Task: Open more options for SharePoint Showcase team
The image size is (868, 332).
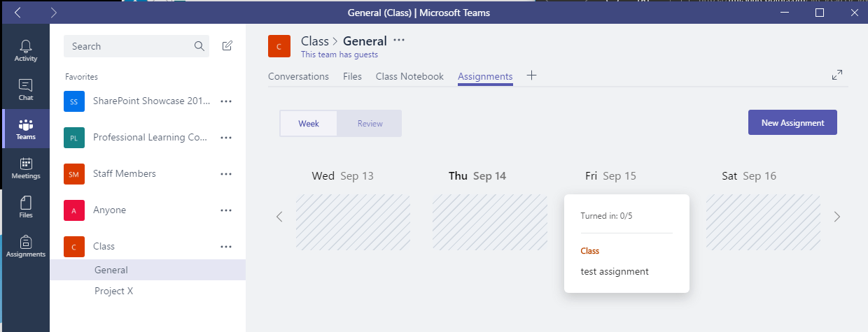Action: pos(226,101)
